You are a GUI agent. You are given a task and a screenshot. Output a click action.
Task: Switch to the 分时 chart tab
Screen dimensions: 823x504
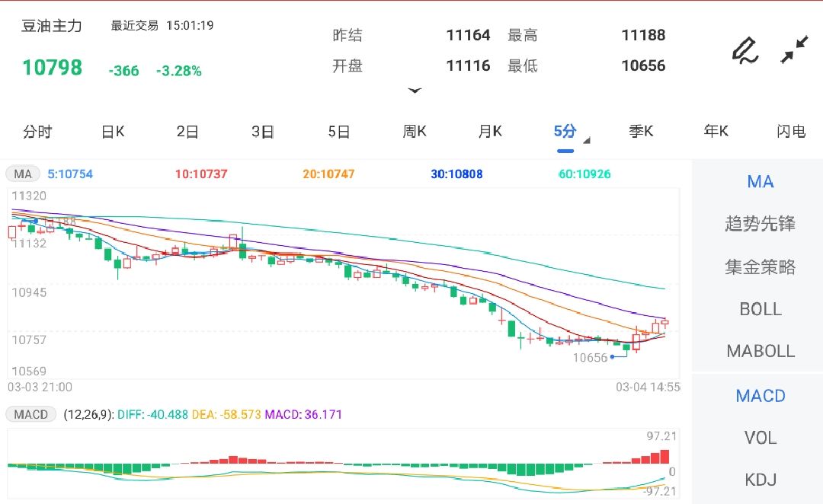coord(37,131)
